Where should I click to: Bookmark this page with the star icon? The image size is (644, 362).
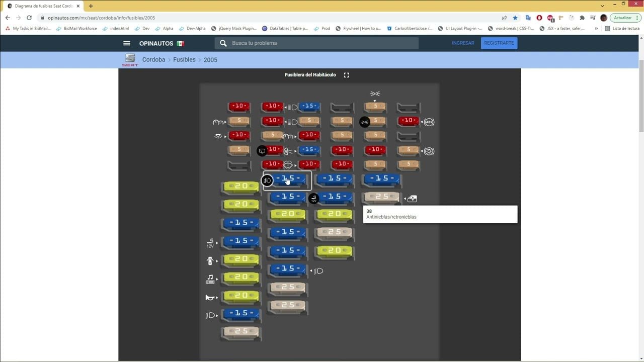(515, 18)
